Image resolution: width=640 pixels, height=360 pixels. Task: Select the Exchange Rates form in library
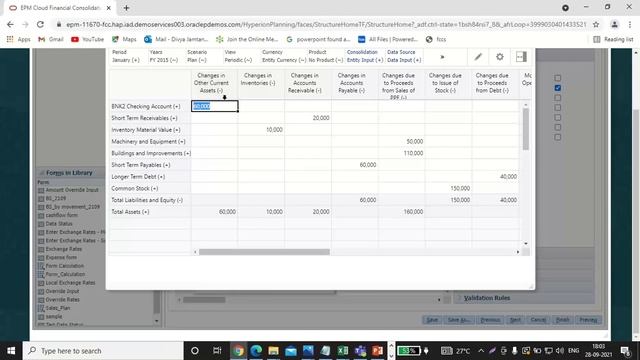point(64,249)
